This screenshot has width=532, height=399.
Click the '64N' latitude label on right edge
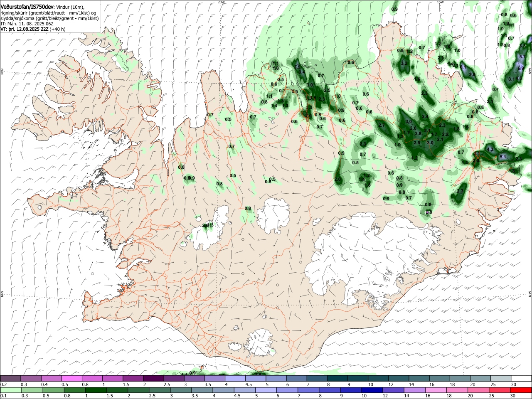[530, 293]
